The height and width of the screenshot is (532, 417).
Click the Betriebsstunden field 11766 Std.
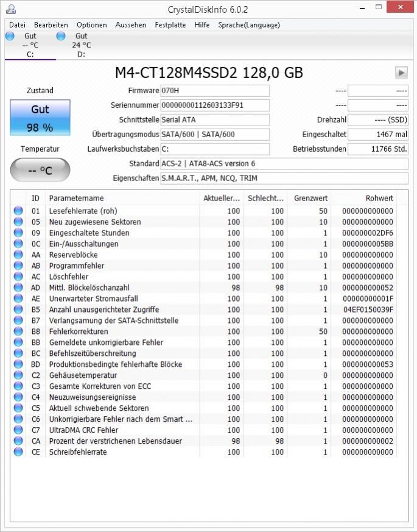tap(378, 149)
